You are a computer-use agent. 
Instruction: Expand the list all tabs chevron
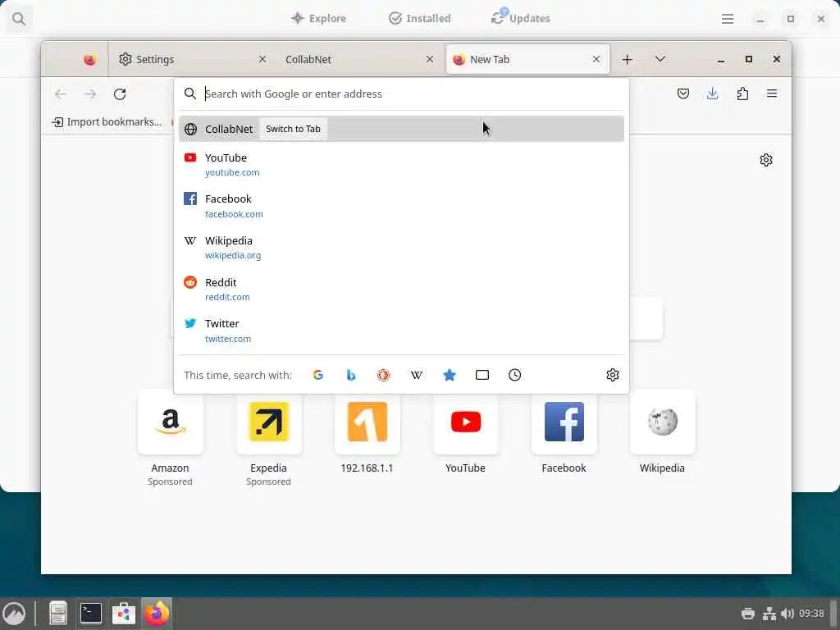[x=660, y=59]
